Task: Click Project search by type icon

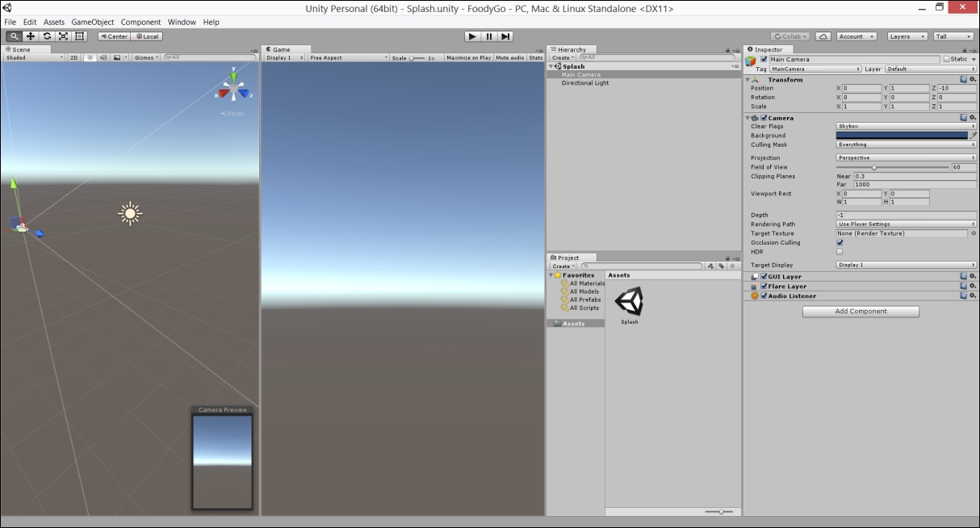Action: click(710, 266)
